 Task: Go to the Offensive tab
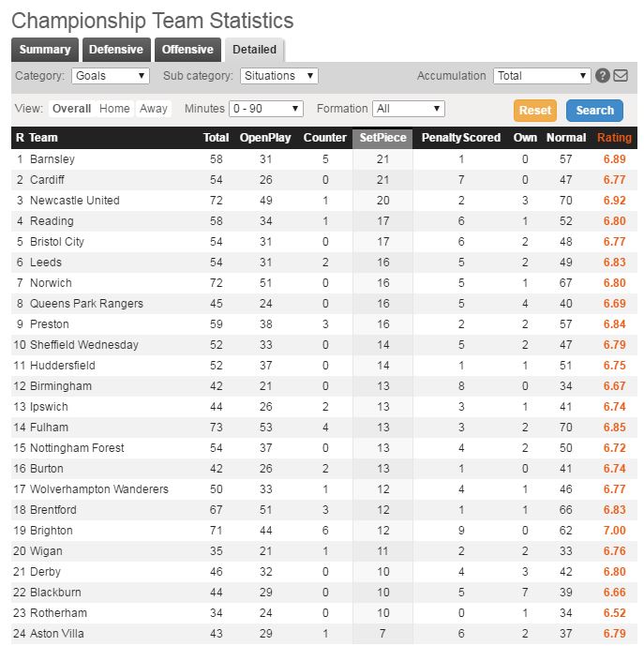pyautogui.click(x=187, y=50)
